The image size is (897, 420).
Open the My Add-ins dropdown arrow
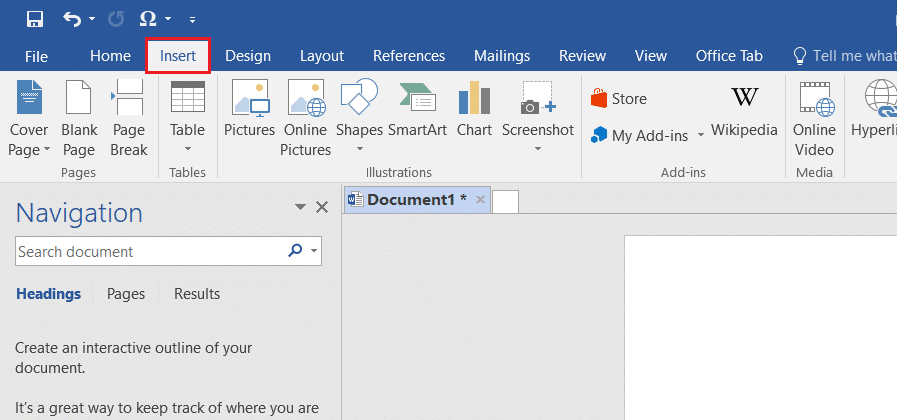[701, 135]
